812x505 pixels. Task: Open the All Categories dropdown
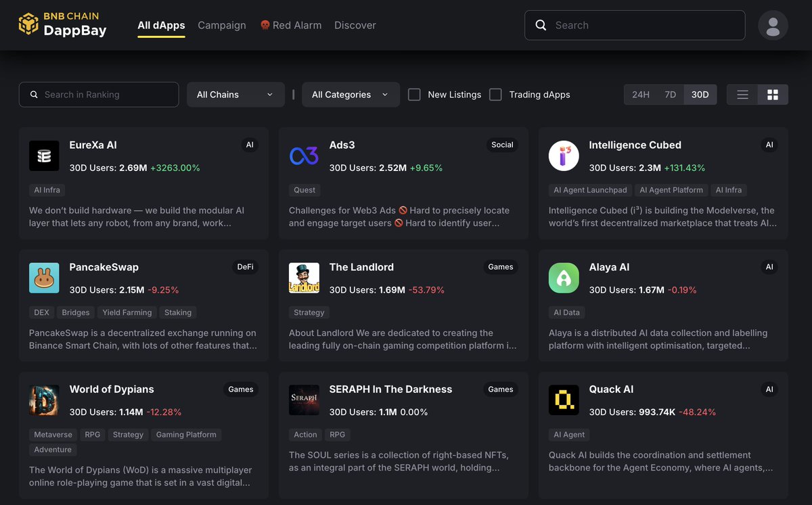(351, 95)
